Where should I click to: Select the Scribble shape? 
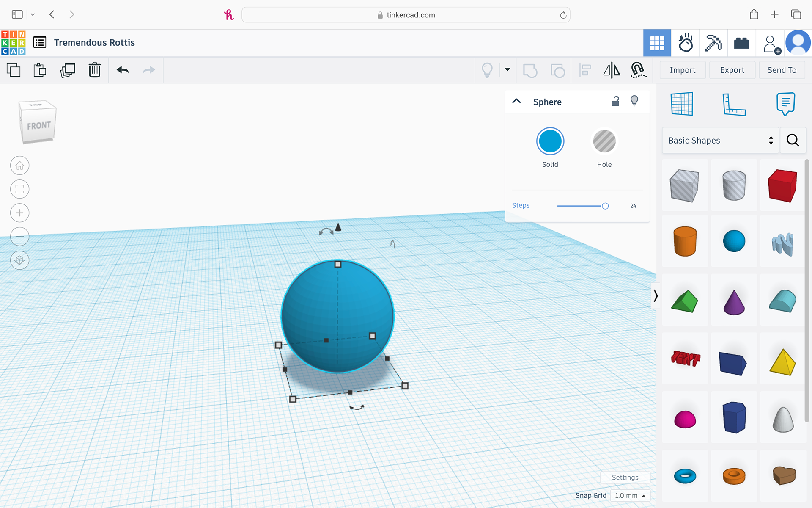(782, 244)
